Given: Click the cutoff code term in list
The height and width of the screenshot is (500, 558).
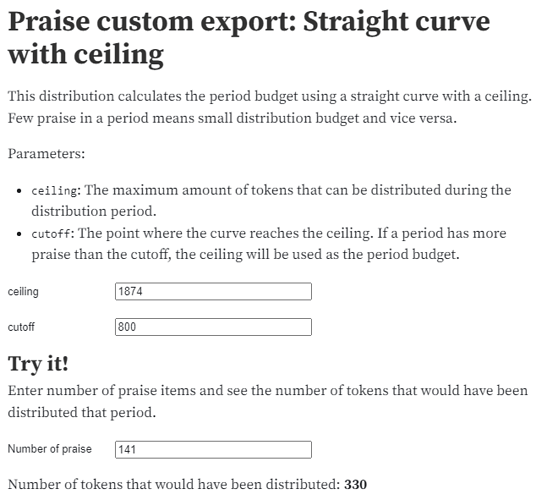Looking at the screenshot, I should tap(51, 234).
